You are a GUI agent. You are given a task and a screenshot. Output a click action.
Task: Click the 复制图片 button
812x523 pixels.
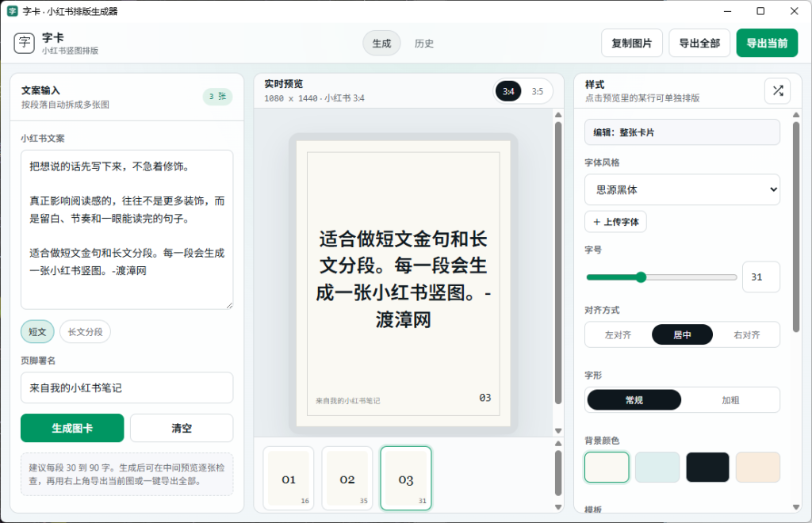click(632, 43)
